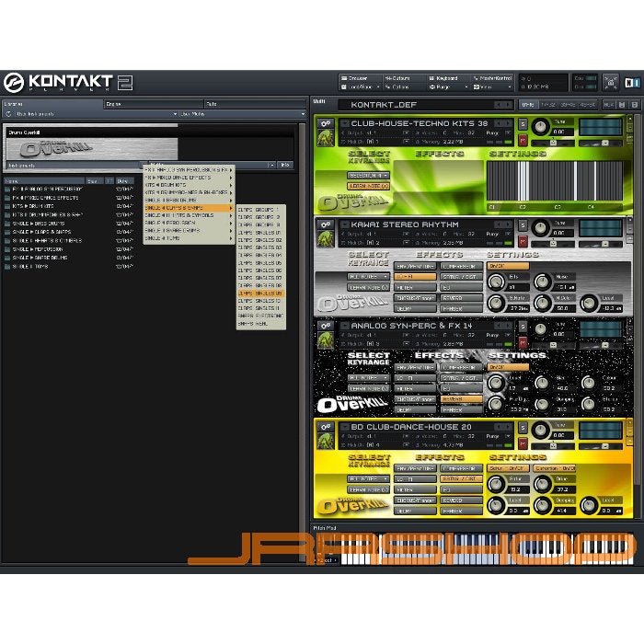This screenshot has width=644, height=644.
Task: Click the folder icon of SINGLE PERCUSSION
Action: (x=7, y=249)
